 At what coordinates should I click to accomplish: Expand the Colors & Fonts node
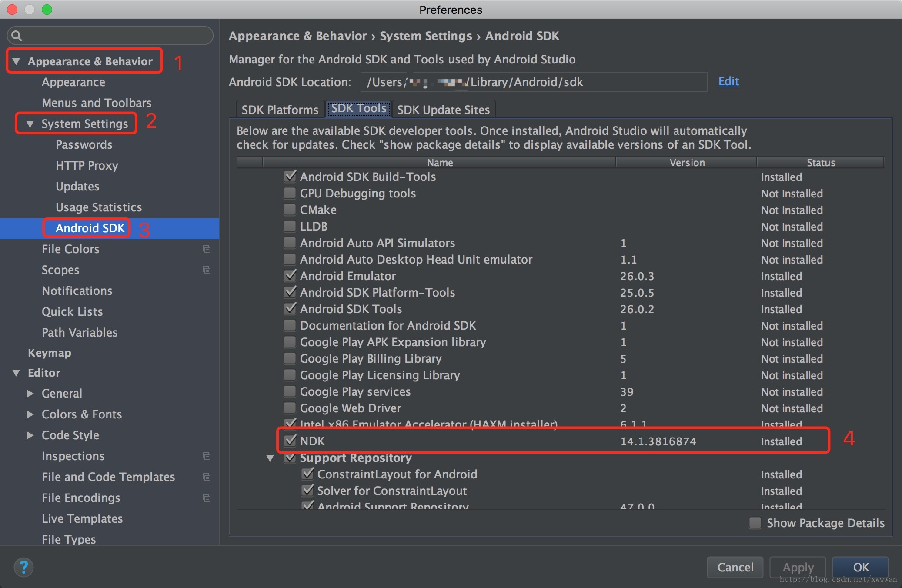tap(30, 414)
